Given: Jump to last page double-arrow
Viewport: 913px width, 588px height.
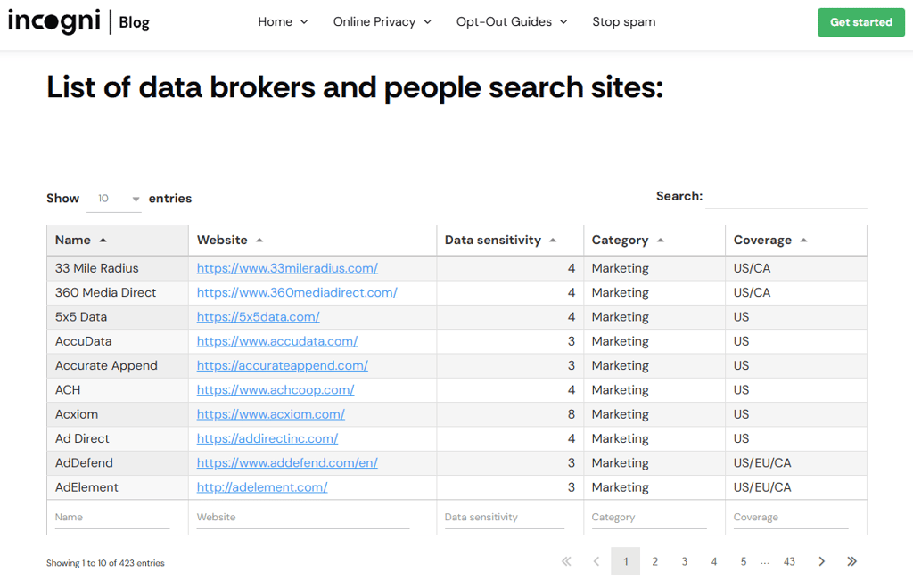Looking at the screenshot, I should pos(851,561).
